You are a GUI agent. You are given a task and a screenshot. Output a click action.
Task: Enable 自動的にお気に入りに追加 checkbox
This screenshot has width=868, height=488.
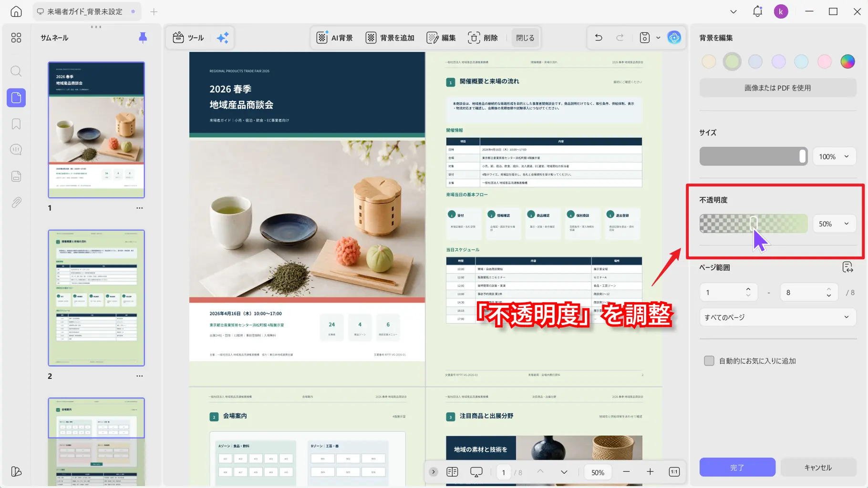709,361
